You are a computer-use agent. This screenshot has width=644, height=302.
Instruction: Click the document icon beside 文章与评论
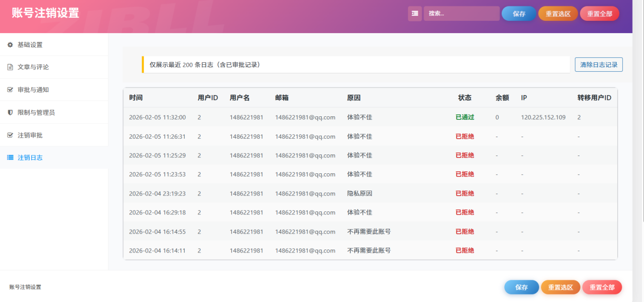[x=10, y=67]
